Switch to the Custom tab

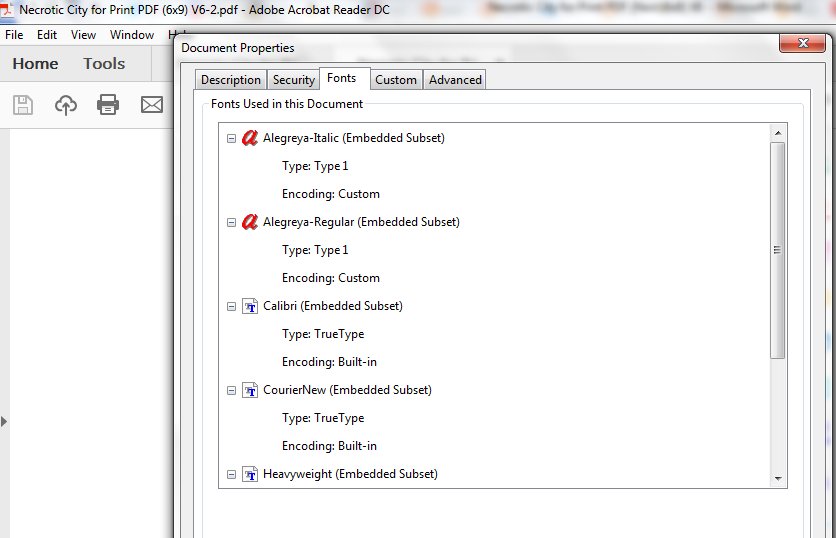pyautogui.click(x=396, y=80)
